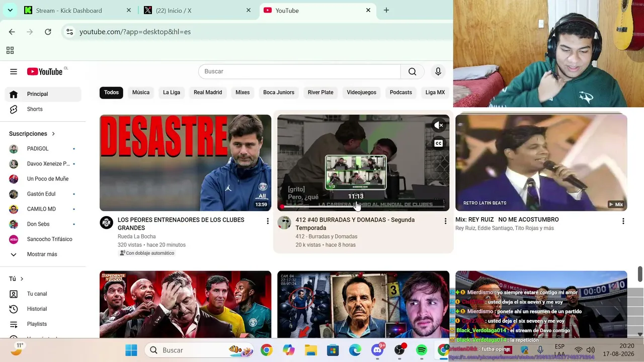The width and height of the screenshot is (644, 362).
Task: Open the Gastón Edul subscription
Action: 43,194
